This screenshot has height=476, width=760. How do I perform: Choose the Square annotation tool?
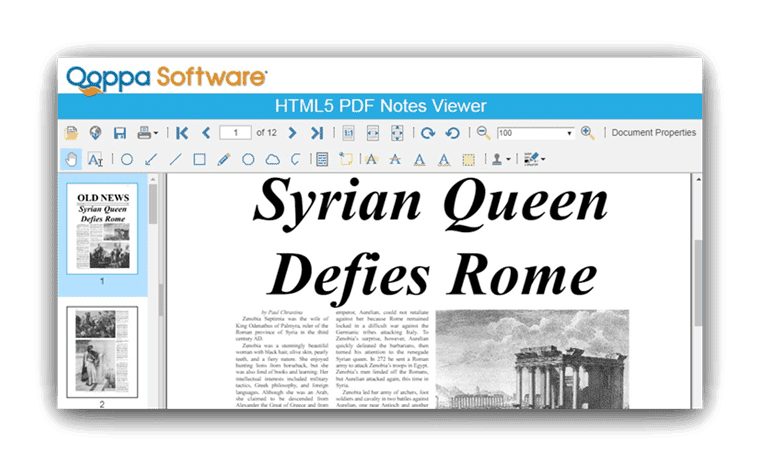[x=199, y=159]
